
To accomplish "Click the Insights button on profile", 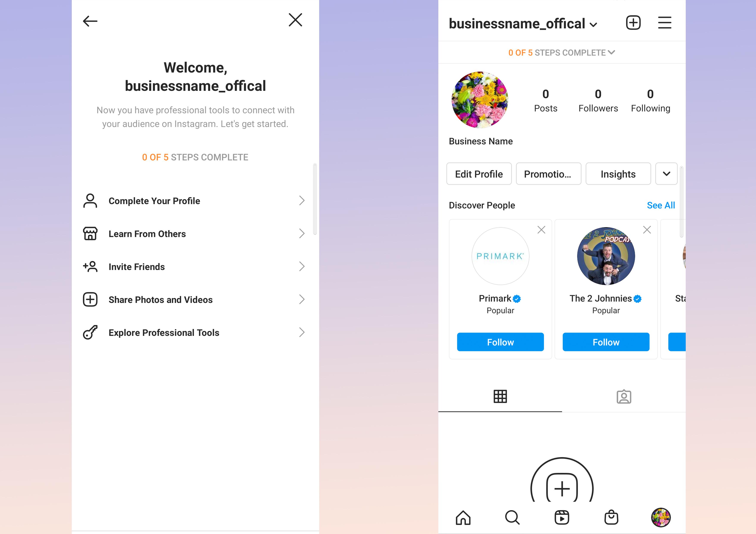I will tap(618, 173).
